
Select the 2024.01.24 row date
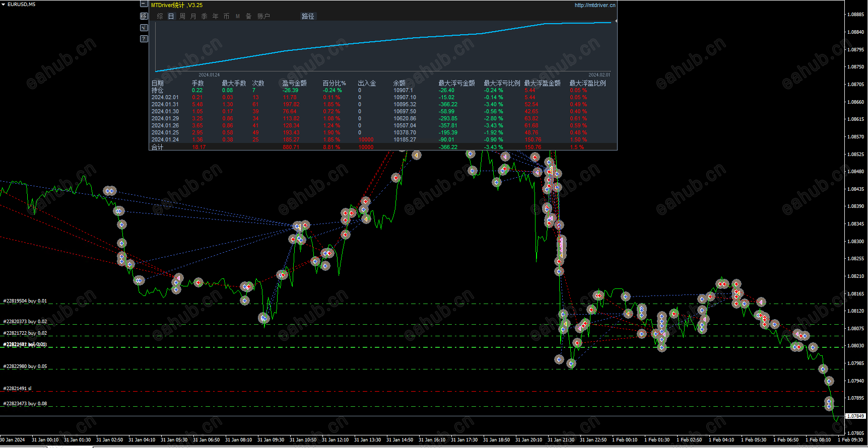(x=165, y=140)
